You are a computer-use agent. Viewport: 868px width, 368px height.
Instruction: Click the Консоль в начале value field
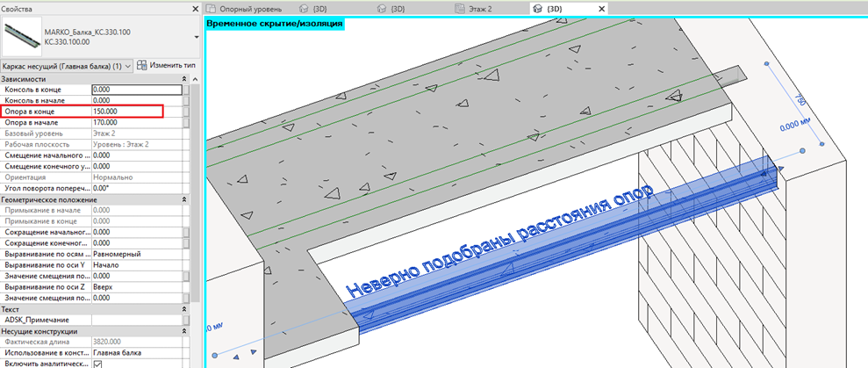[x=137, y=100]
